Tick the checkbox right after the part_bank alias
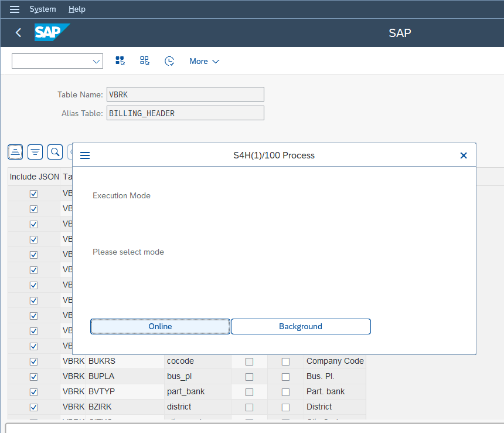 coord(249,392)
